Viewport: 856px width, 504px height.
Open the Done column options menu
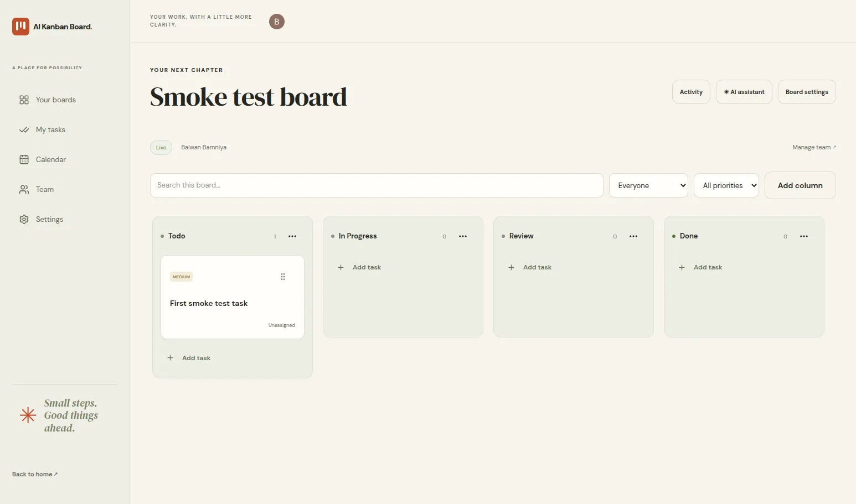tap(804, 236)
